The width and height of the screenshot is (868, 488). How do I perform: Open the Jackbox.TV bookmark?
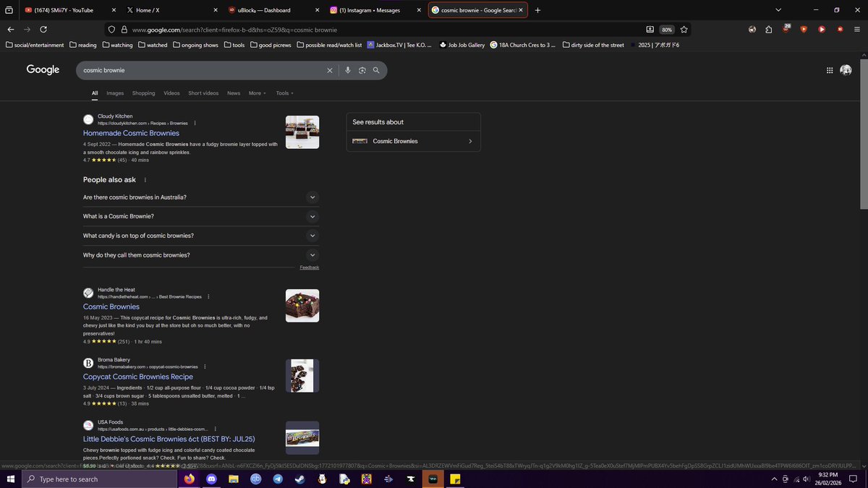click(x=399, y=45)
